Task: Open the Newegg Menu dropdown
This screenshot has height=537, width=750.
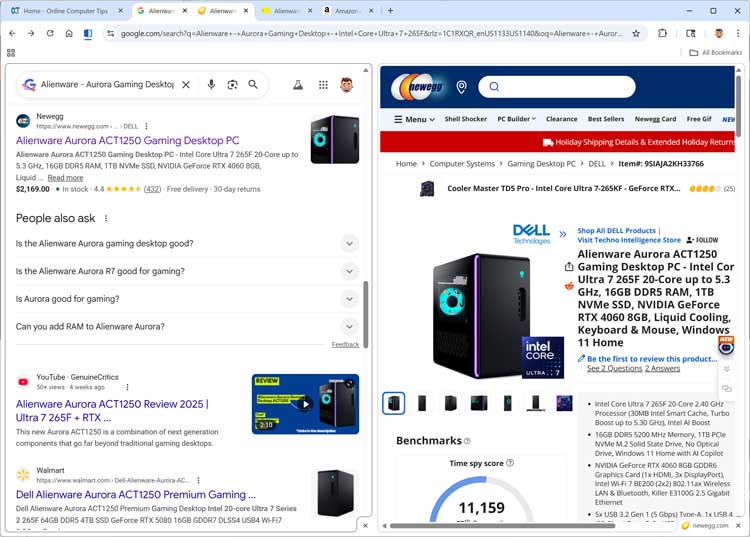Action: (x=414, y=119)
